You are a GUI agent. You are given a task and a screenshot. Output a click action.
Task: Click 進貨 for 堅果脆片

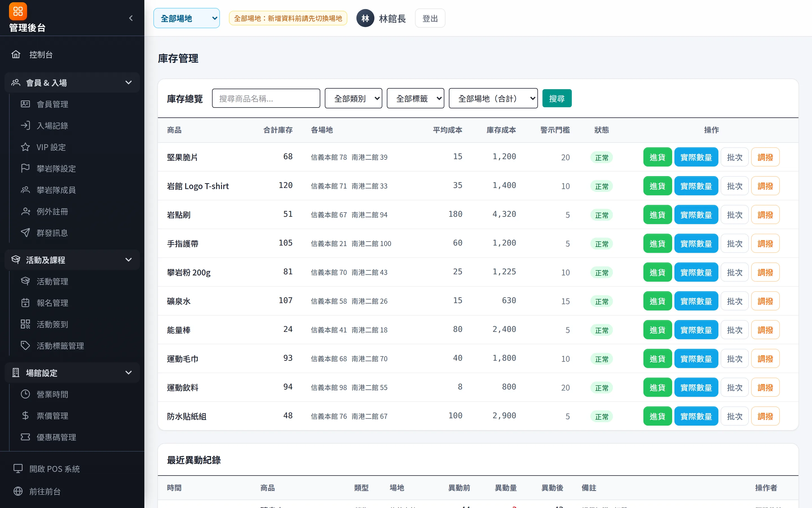click(657, 157)
